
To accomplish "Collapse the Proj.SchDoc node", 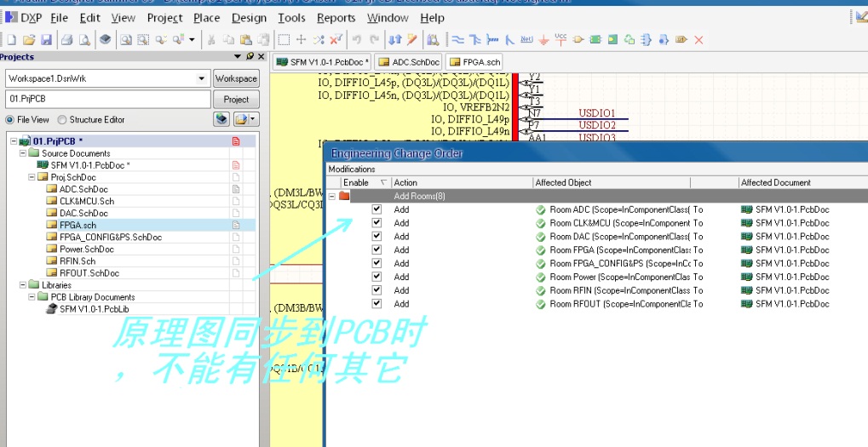I will (x=32, y=177).
